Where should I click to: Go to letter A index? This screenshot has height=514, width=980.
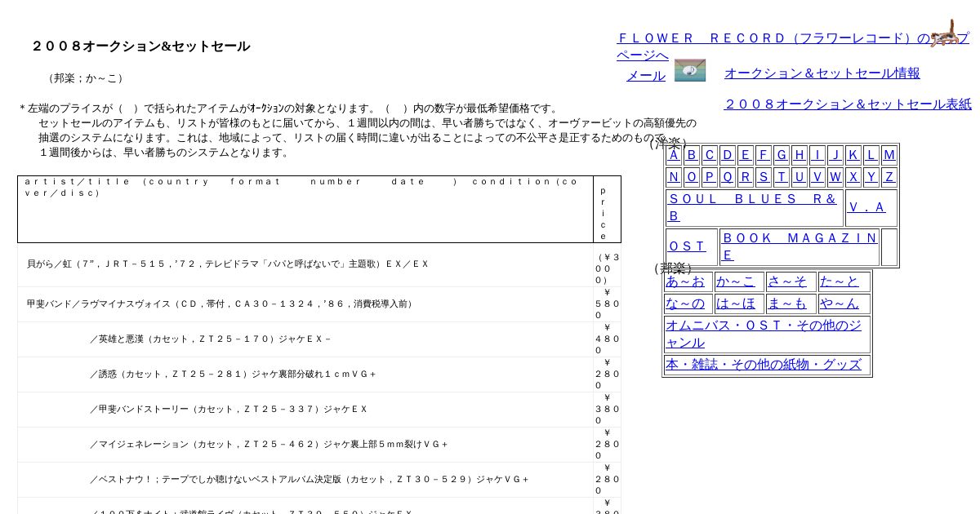tap(674, 155)
